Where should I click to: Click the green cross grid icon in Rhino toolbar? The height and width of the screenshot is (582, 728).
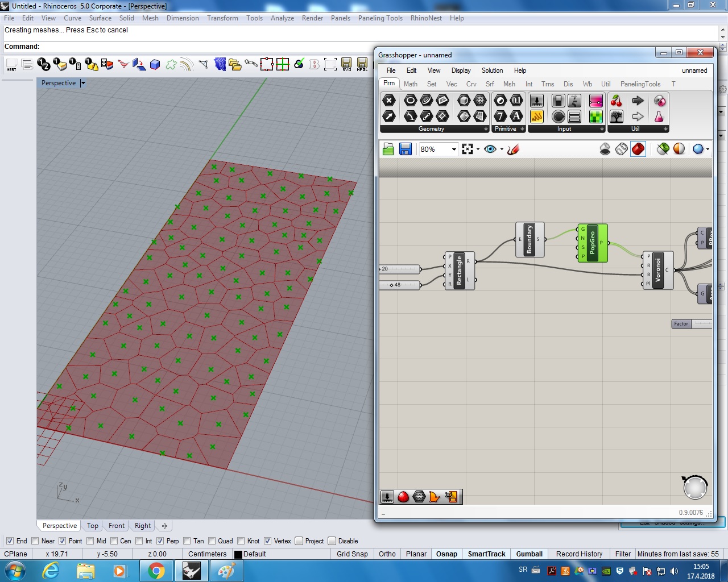[283, 64]
